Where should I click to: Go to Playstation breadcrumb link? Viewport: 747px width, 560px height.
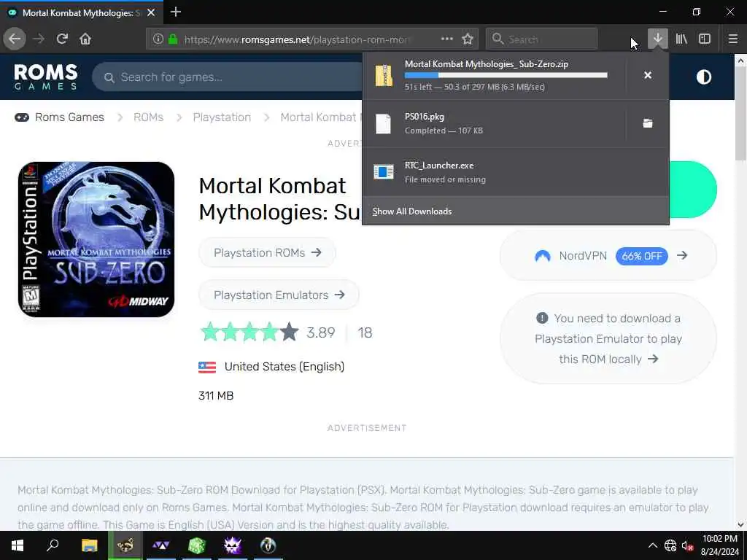click(x=222, y=117)
